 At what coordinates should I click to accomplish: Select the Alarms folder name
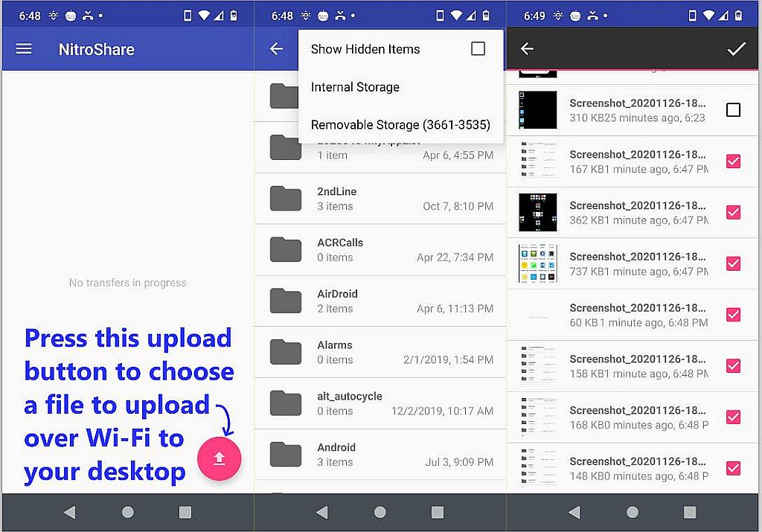(x=335, y=345)
